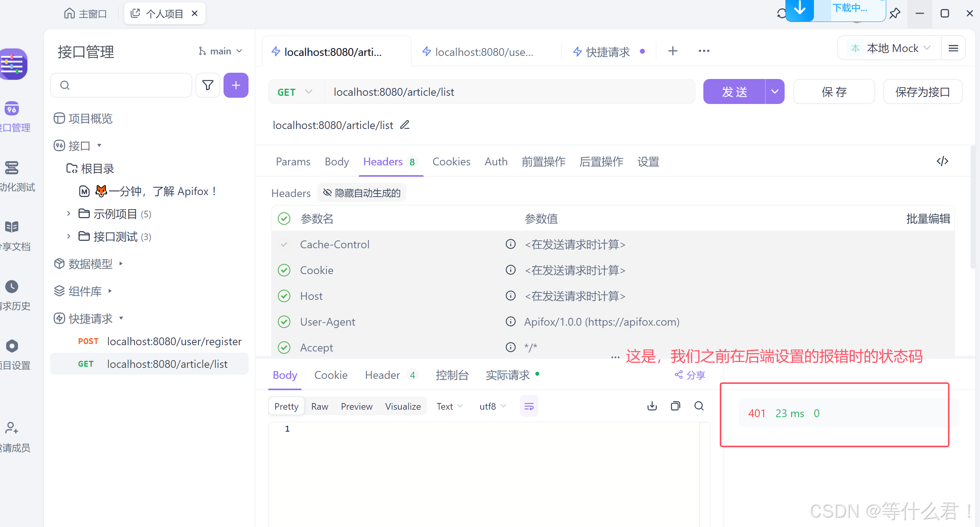Uncheck the Cookie header checkbox
The image size is (980, 527).
click(x=284, y=270)
